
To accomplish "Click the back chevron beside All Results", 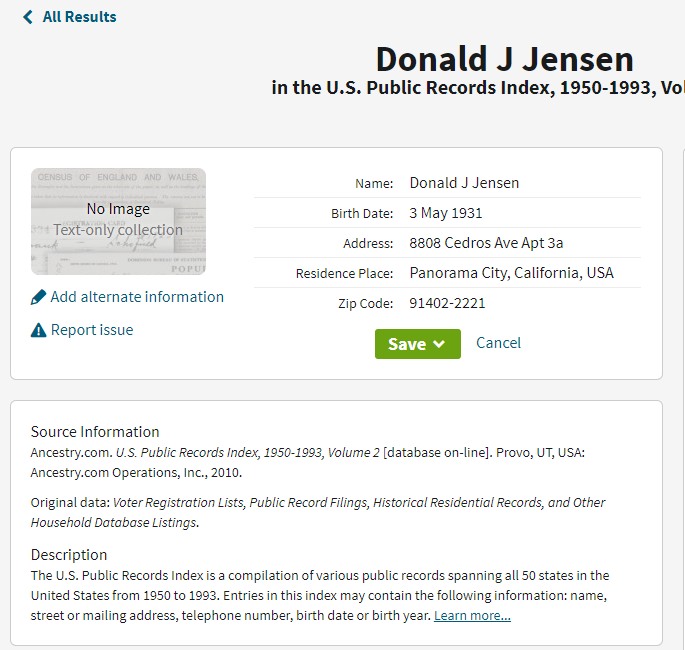I will tap(28, 17).
